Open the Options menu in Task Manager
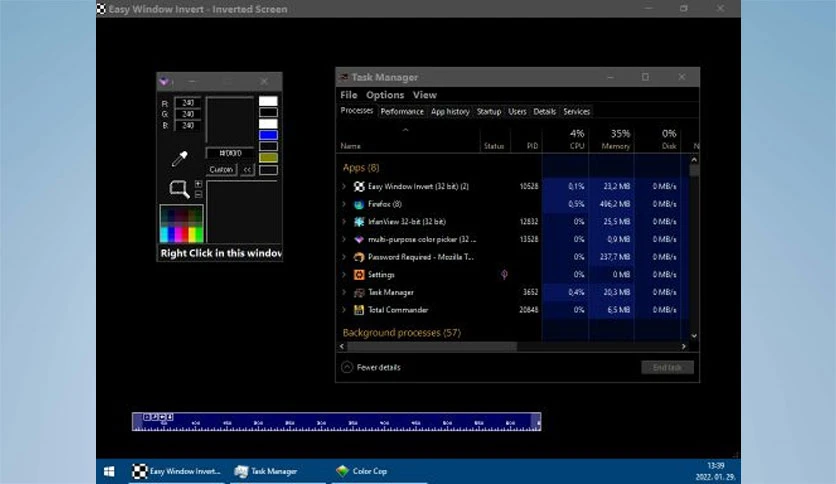This screenshot has width=836, height=484. pyautogui.click(x=385, y=95)
